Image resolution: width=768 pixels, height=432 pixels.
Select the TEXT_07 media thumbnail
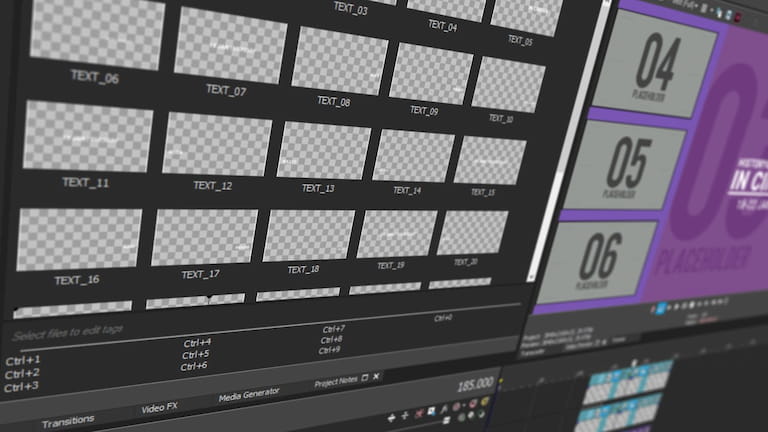tap(231, 46)
